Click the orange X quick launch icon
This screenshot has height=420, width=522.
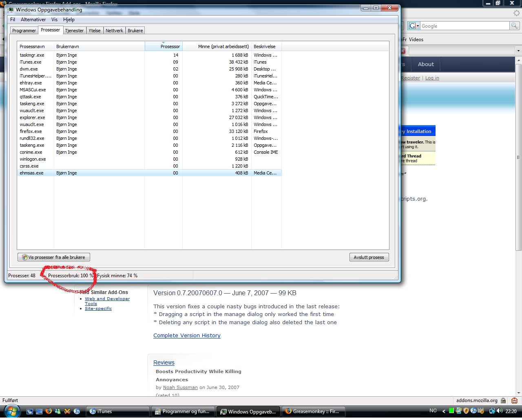coord(67,411)
